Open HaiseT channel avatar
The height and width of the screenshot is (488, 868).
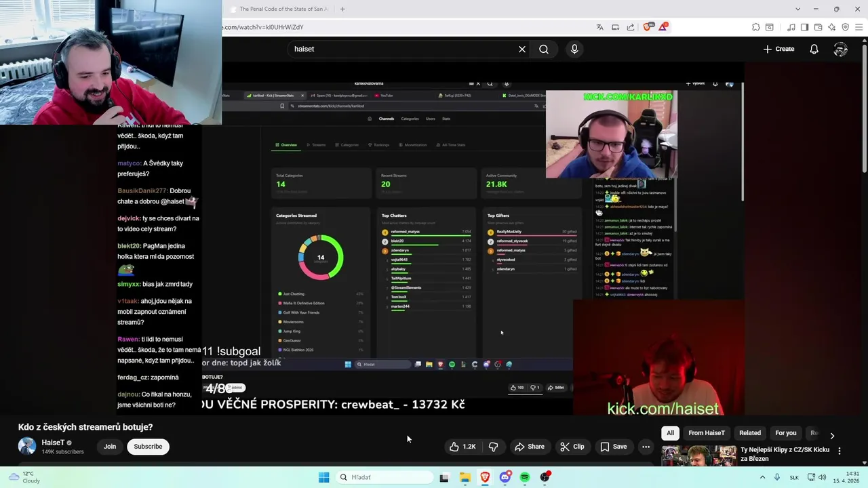click(x=27, y=446)
